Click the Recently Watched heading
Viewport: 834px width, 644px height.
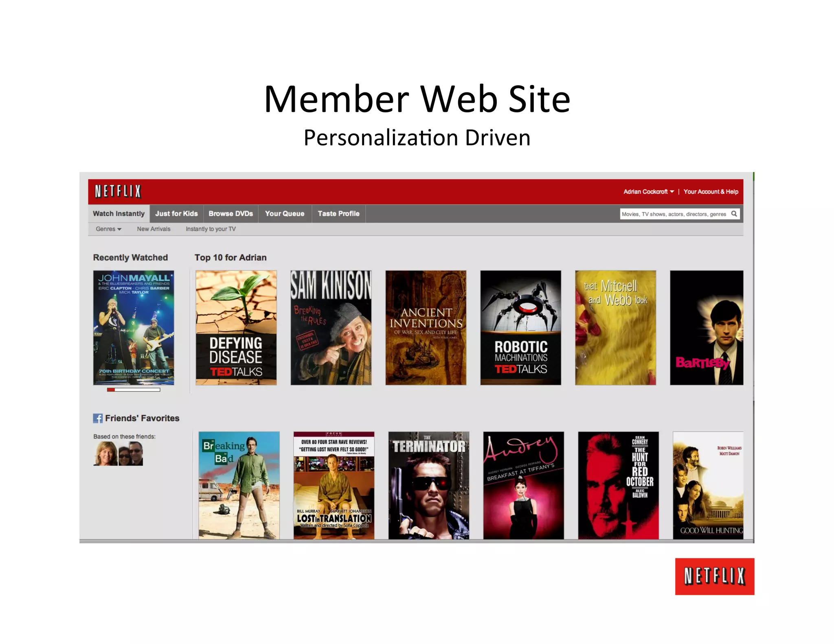tap(130, 257)
